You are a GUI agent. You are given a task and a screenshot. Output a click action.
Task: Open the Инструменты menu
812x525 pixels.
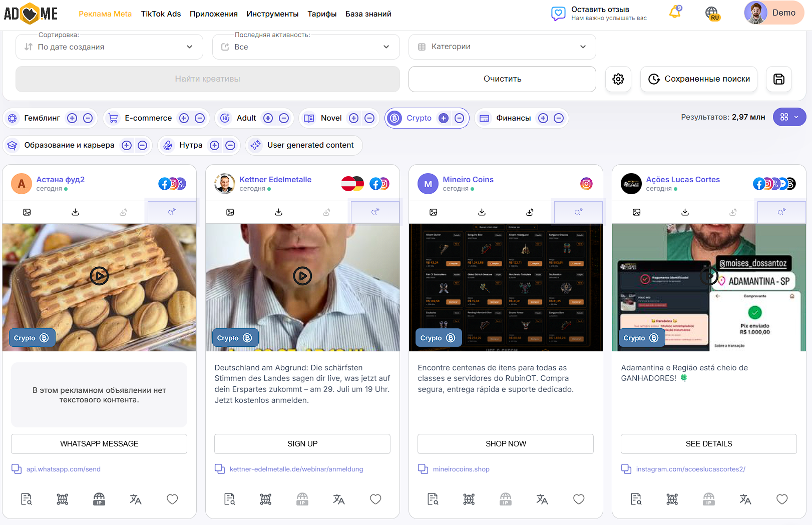[272, 14]
